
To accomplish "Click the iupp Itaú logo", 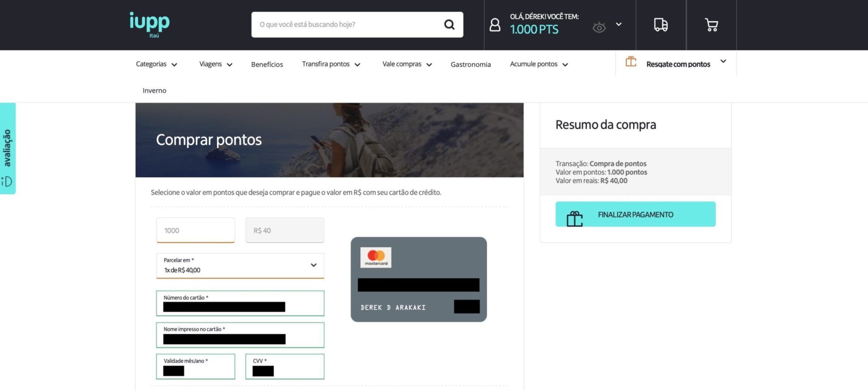I will (x=150, y=25).
